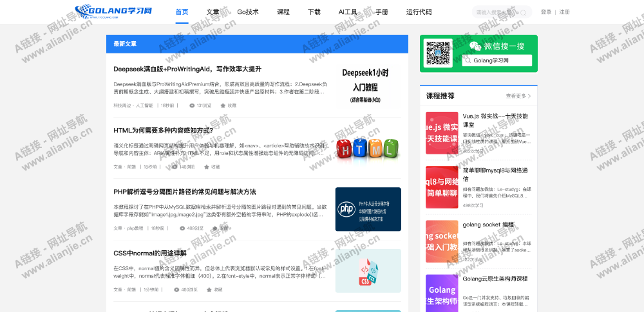Open the CSS file icon thumbnail
This screenshot has height=312, width=644.
point(368,271)
